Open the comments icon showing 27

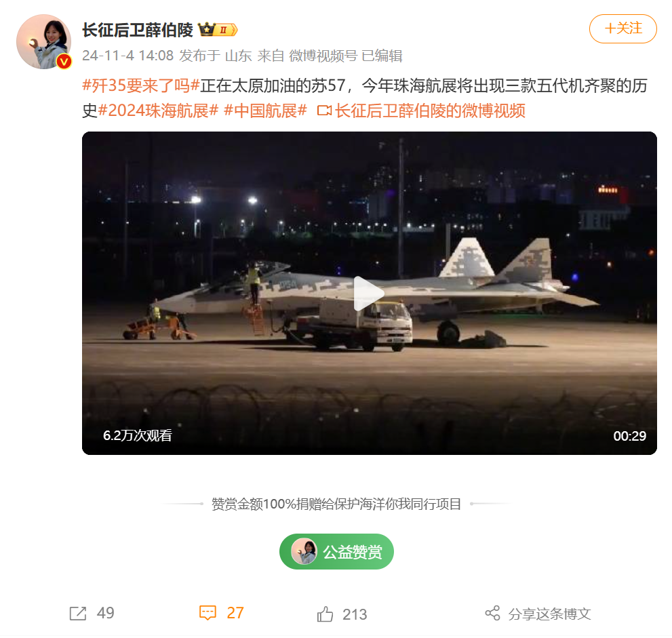[x=208, y=613]
